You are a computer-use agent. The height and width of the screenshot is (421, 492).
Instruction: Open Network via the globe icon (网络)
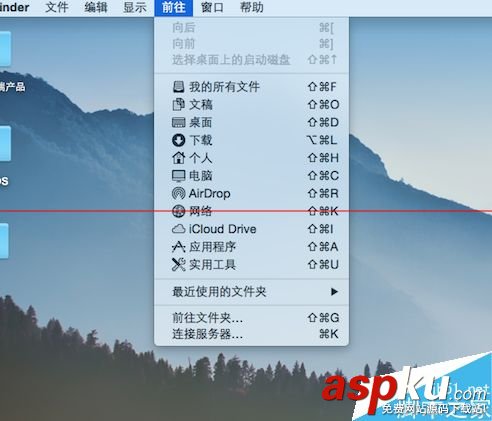(x=178, y=211)
